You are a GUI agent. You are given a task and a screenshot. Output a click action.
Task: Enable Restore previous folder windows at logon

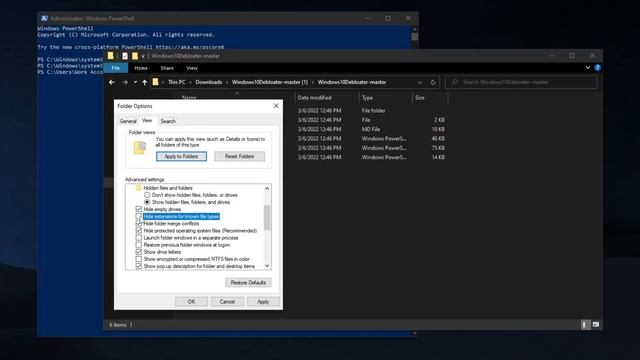[139, 245]
